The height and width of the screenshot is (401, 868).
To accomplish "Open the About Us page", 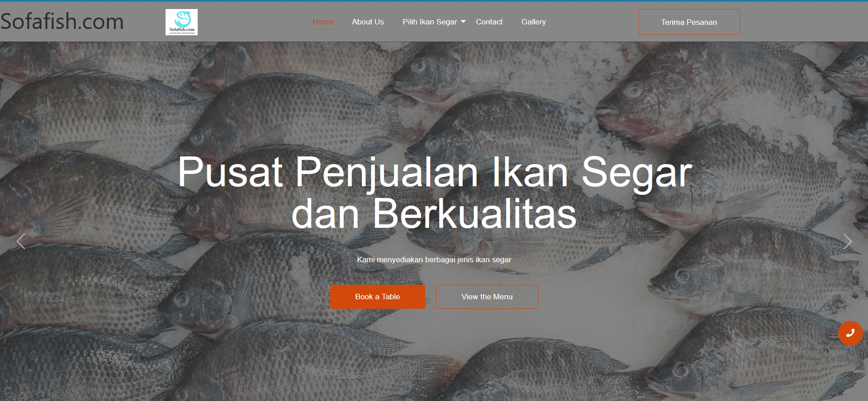I will click(x=368, y=22).
